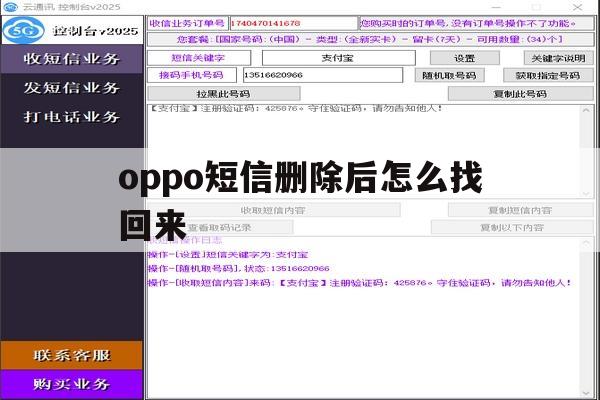Open the 购买业务 button
The height and width of the screenshot is (400, 600).
72,384
